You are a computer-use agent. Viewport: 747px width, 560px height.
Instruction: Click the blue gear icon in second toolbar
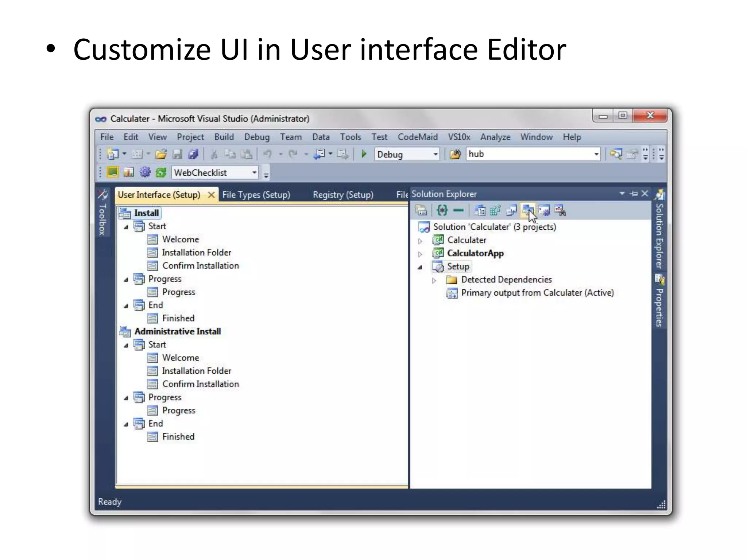coord(145,172)
